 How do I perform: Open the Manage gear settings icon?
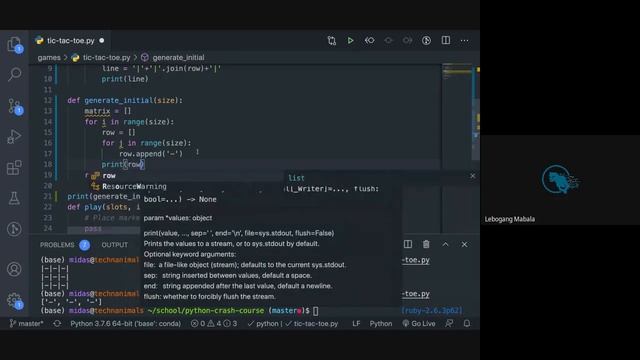pyautogui.click(x=14, y=300)
